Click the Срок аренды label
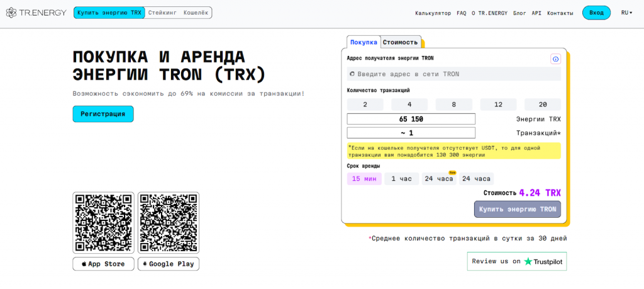This screenshot has height=289, width=644. coord(364,166)
